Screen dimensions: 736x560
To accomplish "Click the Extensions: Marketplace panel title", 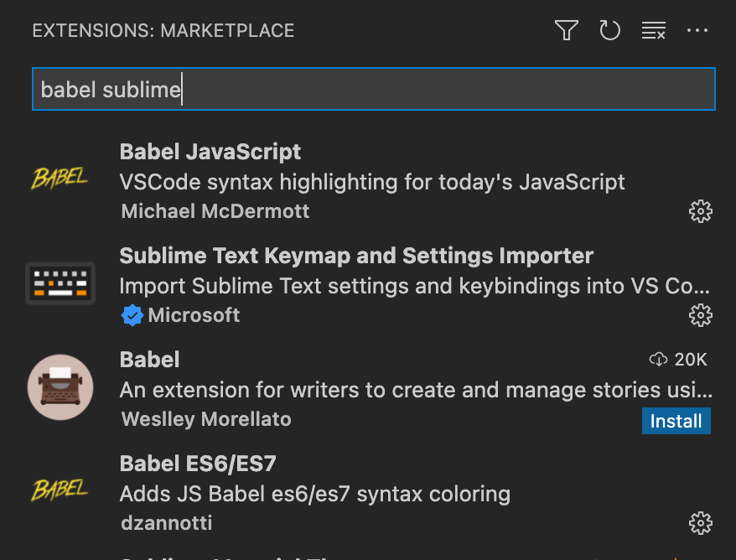I will point(163,31).
